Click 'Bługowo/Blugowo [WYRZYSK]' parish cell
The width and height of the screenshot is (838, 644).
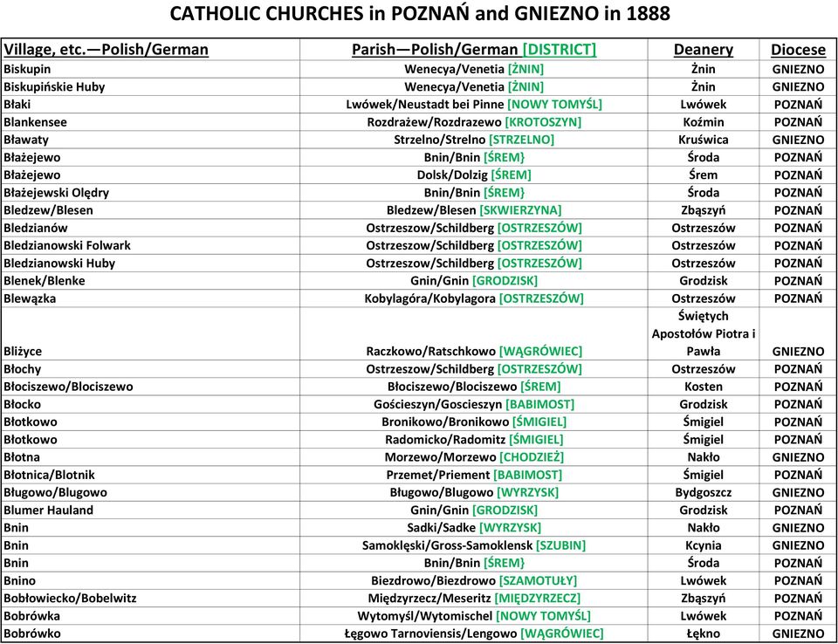click(x=473, y=492)
